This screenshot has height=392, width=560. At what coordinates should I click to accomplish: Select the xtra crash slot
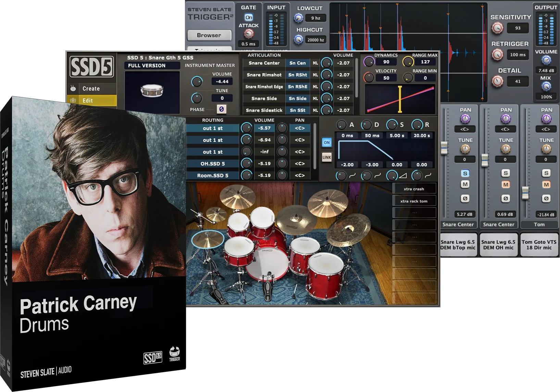click(x=414, y=189)
